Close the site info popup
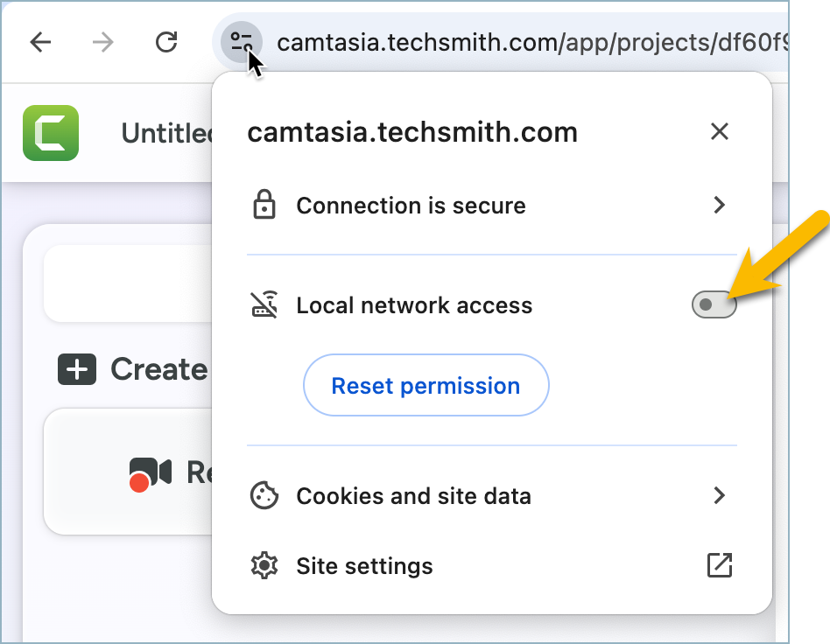830x644 pixels. pyautogui.click(x=720, y=131)
